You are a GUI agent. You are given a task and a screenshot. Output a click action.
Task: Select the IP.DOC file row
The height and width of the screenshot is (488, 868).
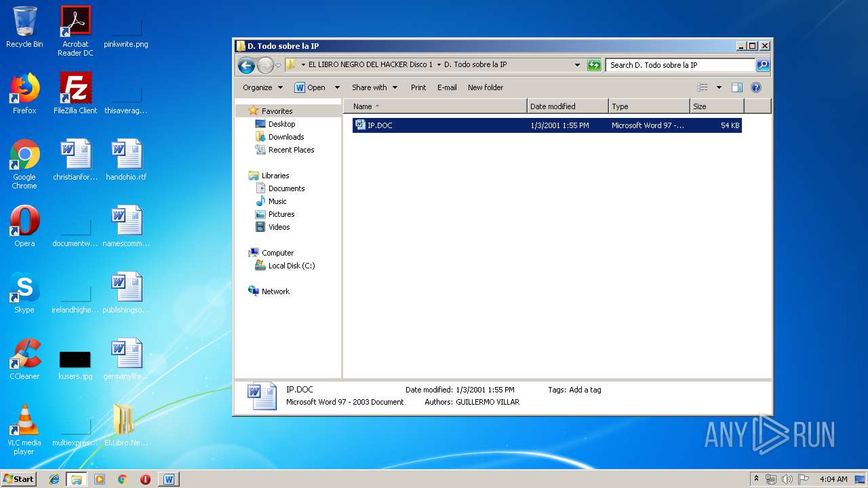(x=547, y=125)
